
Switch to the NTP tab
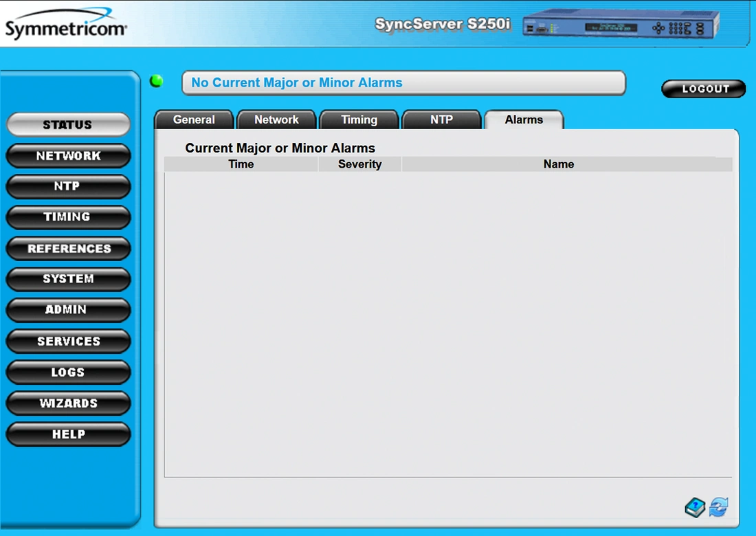tap(441, 120)
